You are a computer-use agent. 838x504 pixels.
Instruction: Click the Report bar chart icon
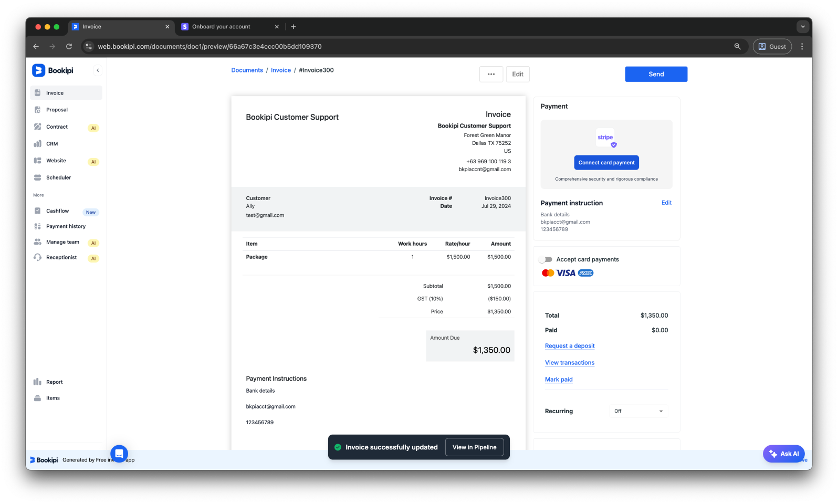(x=37, y=382)
